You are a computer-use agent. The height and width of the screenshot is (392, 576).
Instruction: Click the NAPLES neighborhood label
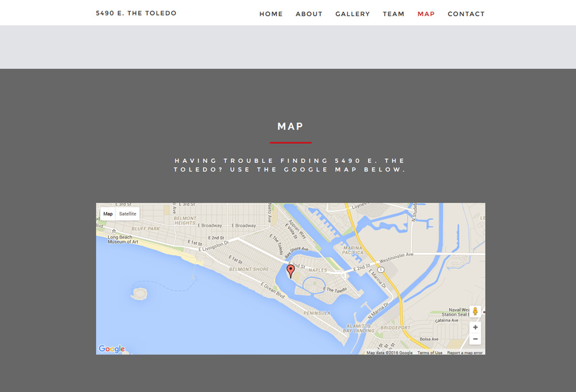(318, 270)
